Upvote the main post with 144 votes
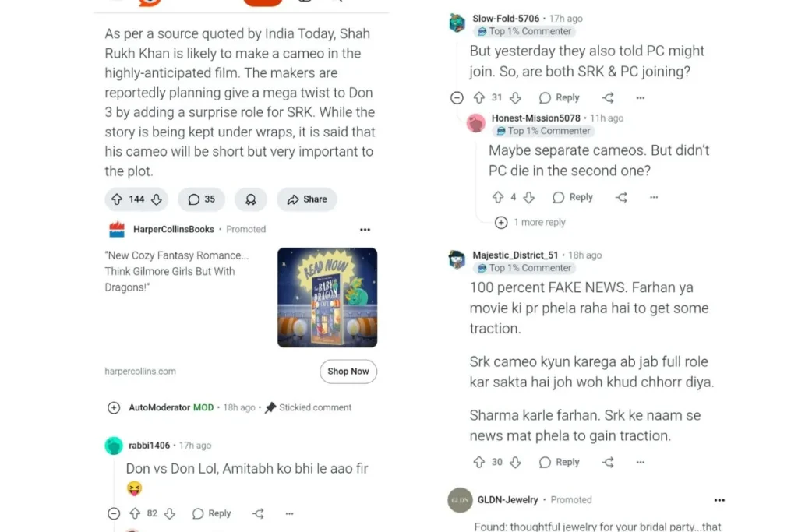Screen dimensions: 798x532 pyautogui.click(x=117, y=199)
